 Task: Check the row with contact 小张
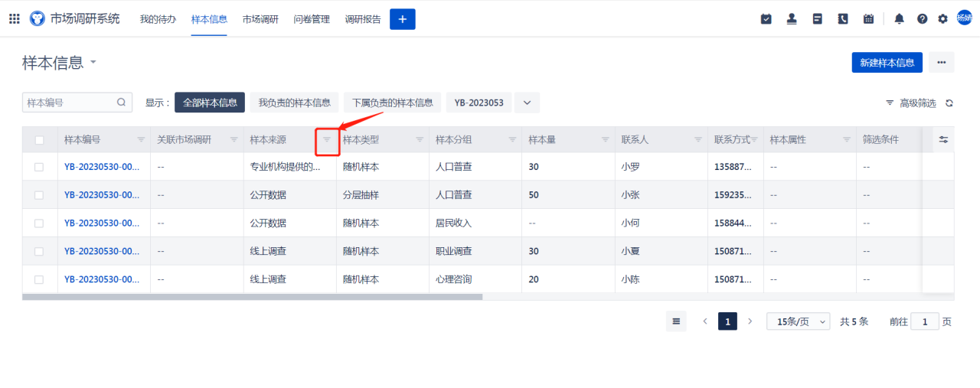[x=39, y=195]
